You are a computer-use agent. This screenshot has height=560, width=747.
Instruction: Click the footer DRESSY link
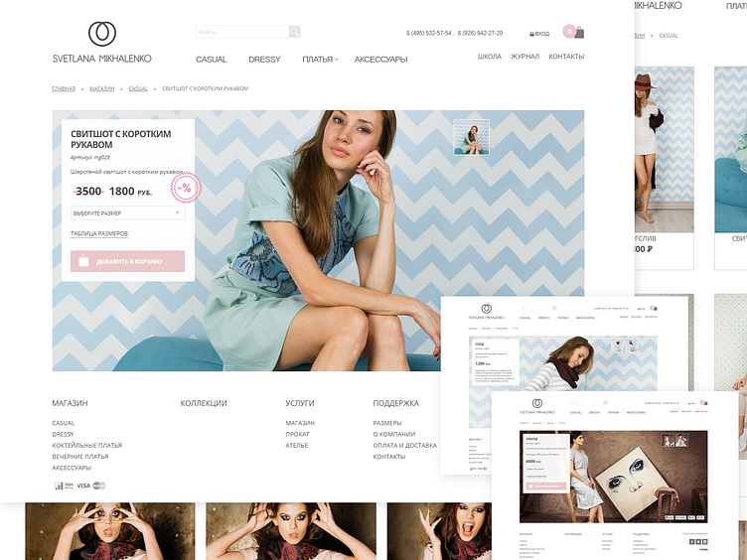click(x=63, y=434)
